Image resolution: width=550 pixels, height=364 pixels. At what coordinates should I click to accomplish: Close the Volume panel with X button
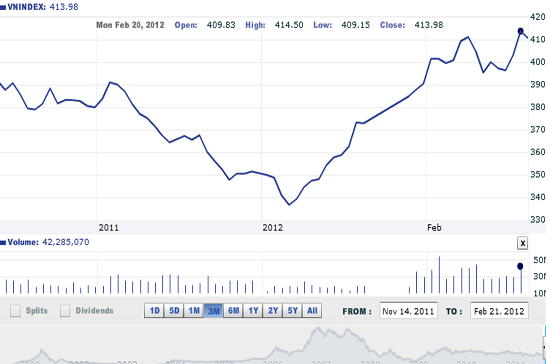523,243
